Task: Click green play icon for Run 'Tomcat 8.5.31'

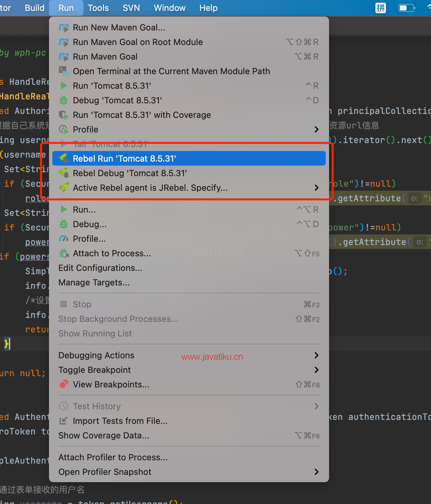Action: (64, 86)
